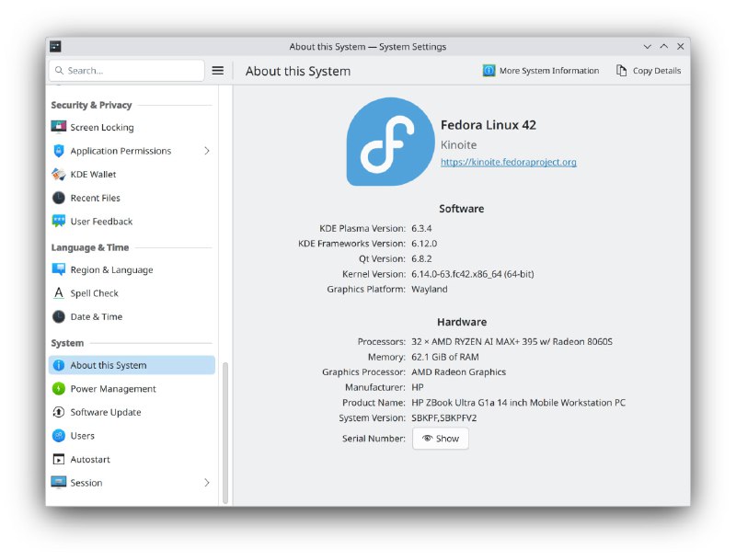
Task: Click the Fedora logo
Action: 390,142
